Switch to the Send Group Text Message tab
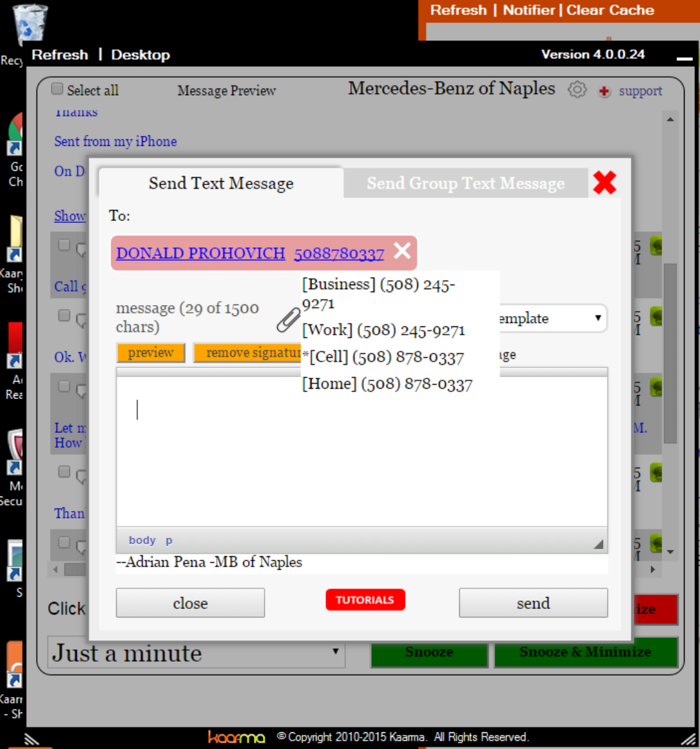 coord(466,183)
